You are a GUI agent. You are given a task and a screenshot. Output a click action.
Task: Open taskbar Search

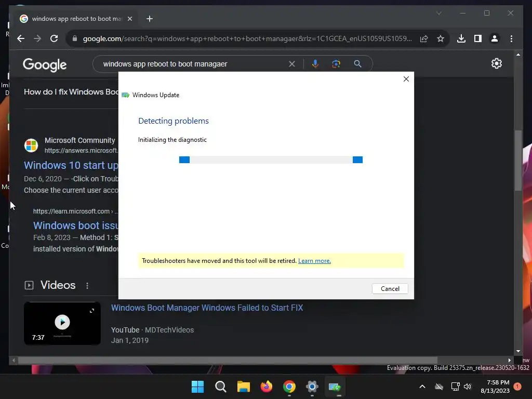220,387
